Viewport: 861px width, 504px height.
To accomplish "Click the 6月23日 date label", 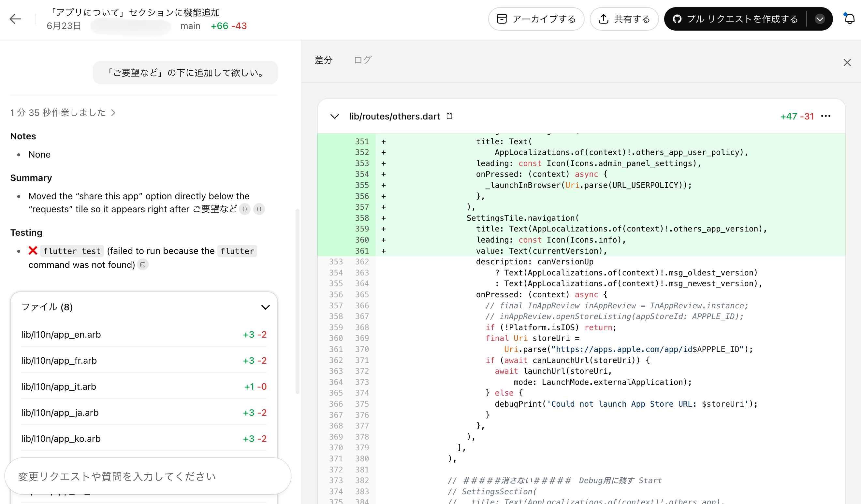I will [64, 26].
